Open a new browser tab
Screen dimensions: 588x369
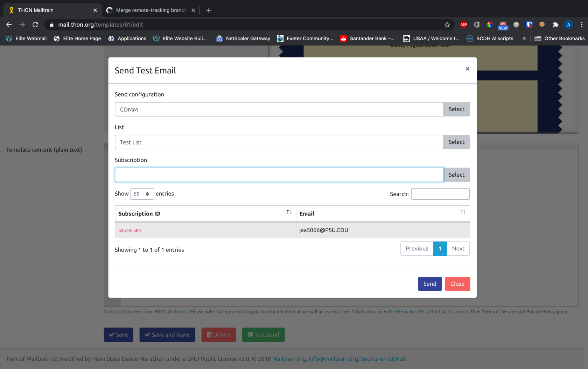[x=209, y=10]
